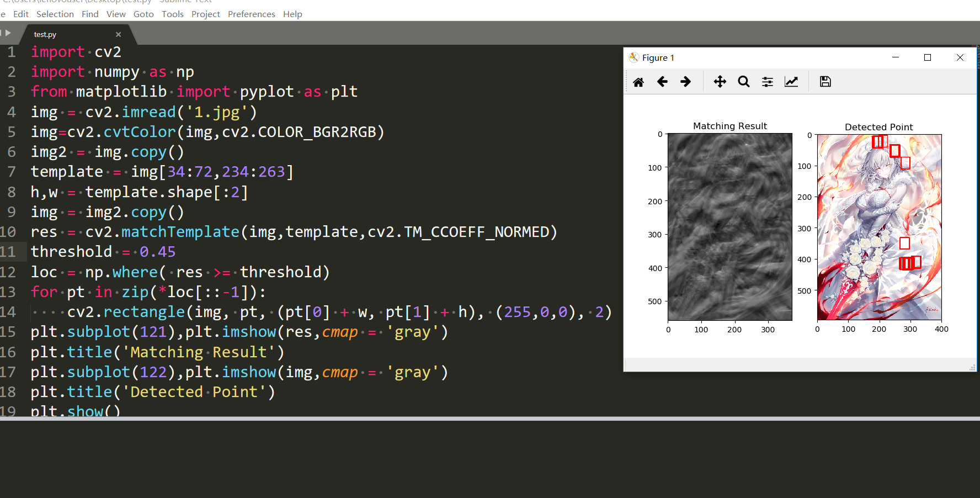The width and height of the screenshot is (980, 498).
Task: Open the Preferences menu
Action: pyautogui.click(x=252, y=14)
